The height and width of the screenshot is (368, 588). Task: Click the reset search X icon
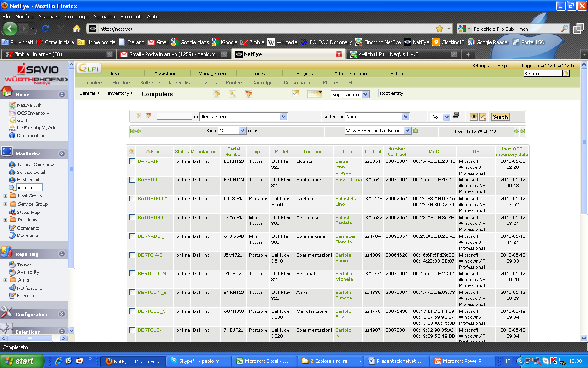(x=474, y=117)
